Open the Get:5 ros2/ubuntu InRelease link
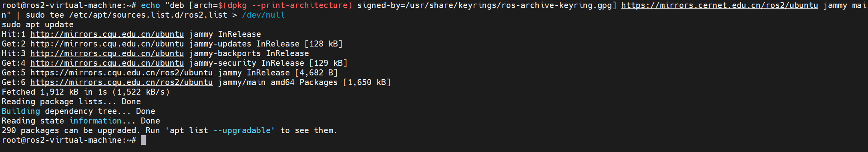 122,73
